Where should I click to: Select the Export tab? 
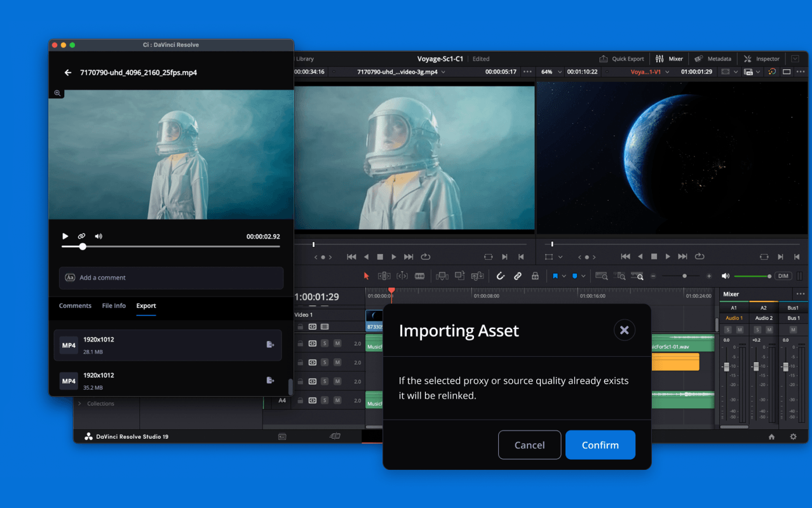146,306
